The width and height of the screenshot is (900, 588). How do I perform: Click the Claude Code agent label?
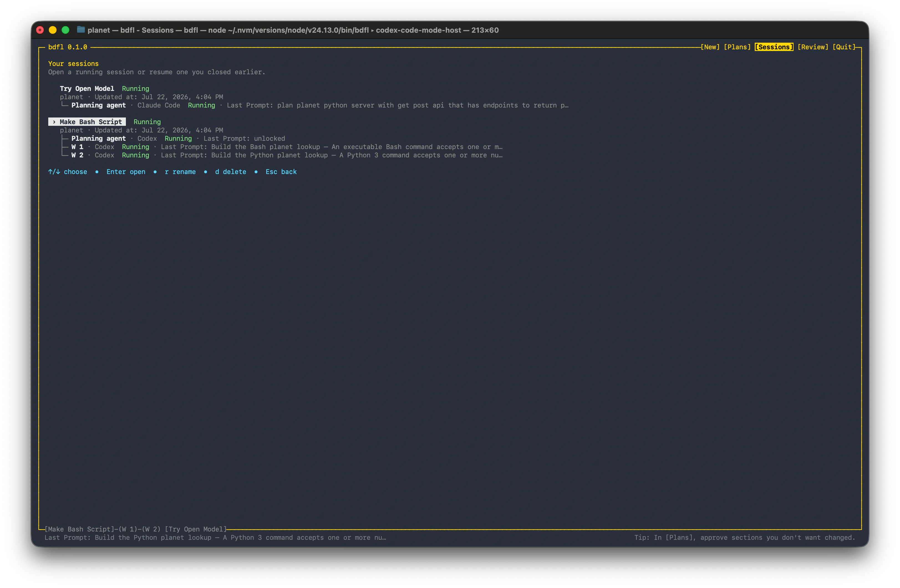[159, 105]
